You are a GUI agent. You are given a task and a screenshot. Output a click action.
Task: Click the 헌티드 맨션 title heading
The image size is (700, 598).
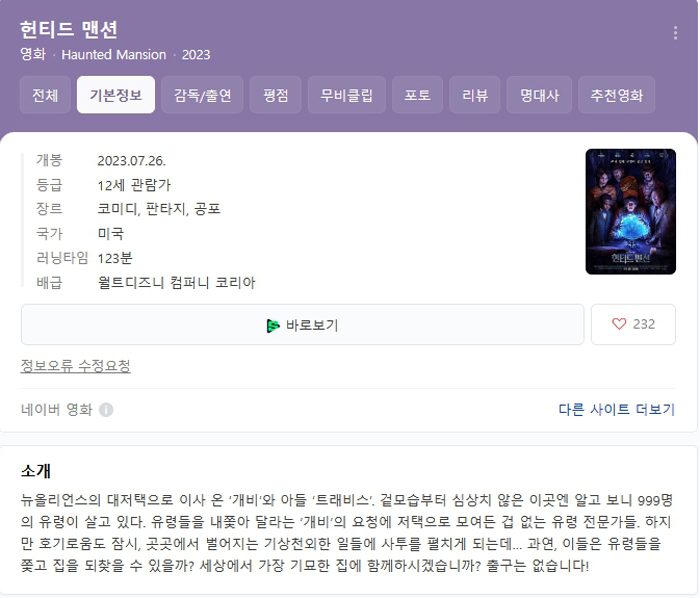69,29
